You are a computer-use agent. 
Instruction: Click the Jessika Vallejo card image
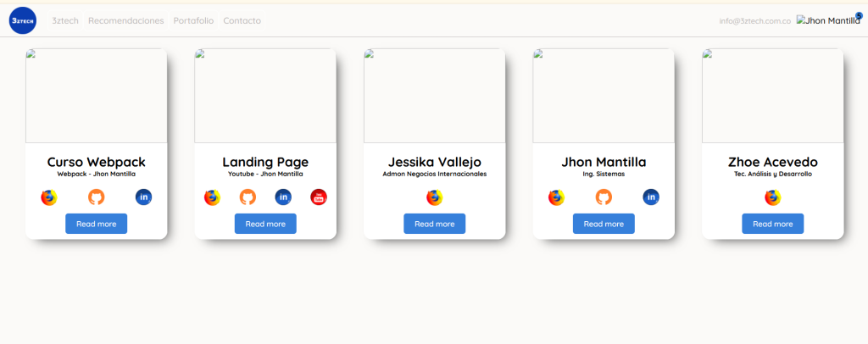point(435,96)
